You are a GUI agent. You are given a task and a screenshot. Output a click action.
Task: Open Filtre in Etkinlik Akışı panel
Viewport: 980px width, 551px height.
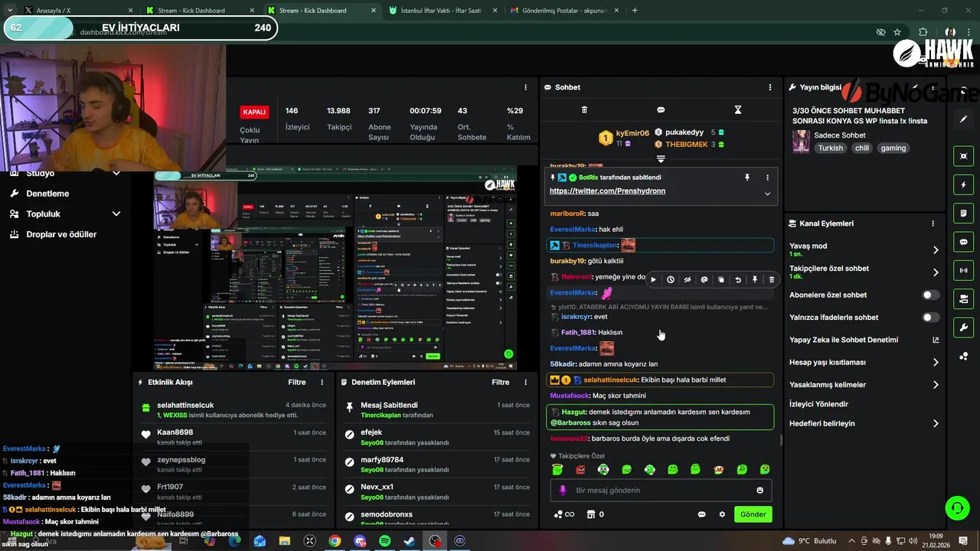tap(296, 382)
